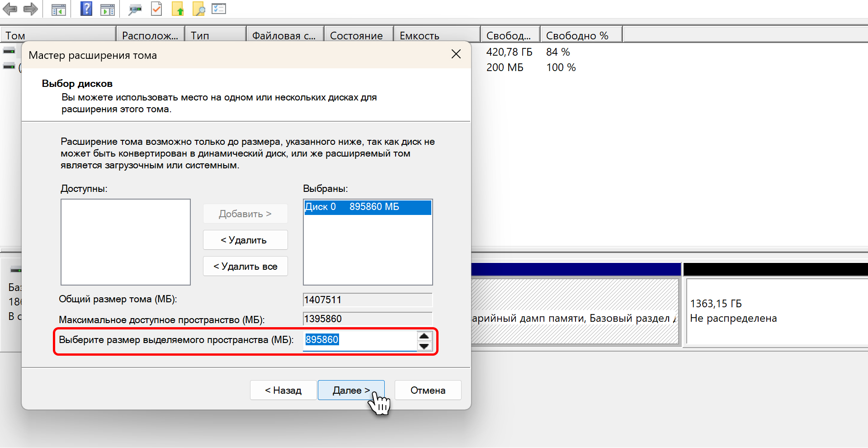The width and height of the screenshot is (868, 448).
Task: Click the checklist settings toolbar icon
Action: point(219,9)
